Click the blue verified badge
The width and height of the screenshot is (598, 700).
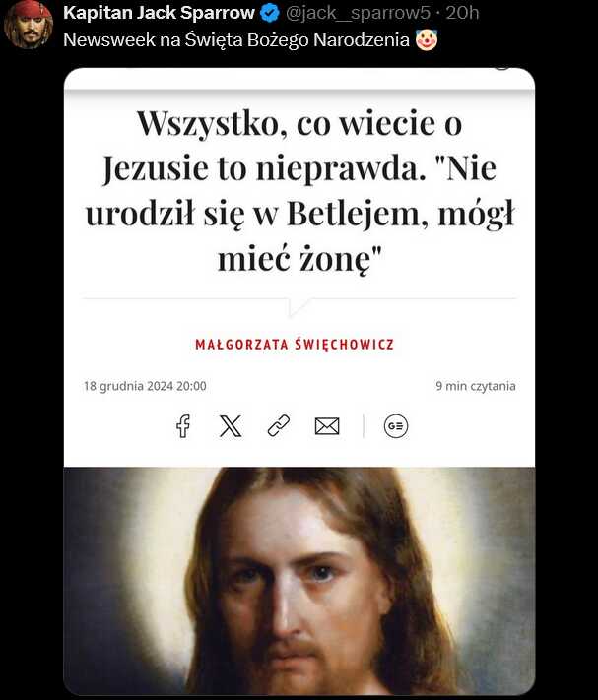click(x=269, y=13)
